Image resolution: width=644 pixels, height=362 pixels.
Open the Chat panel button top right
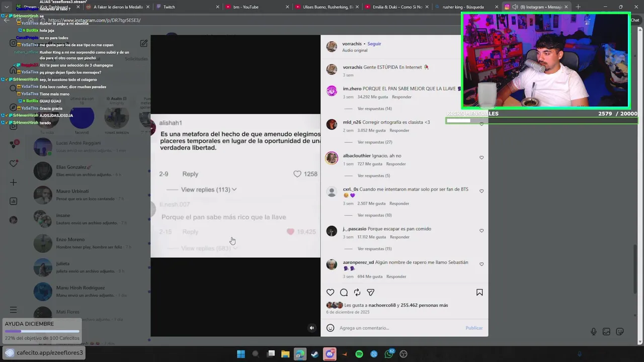635,20
